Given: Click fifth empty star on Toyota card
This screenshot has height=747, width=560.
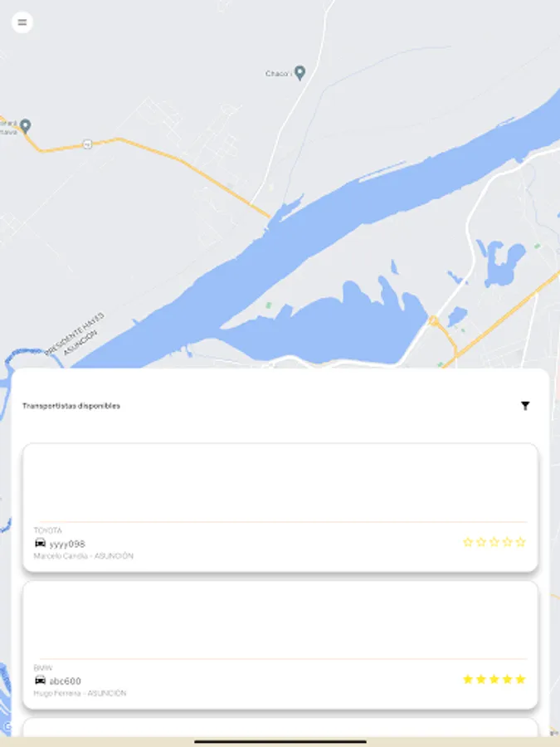Looking at the screenshot, I should pyautogui.click(x=520, y=542).
